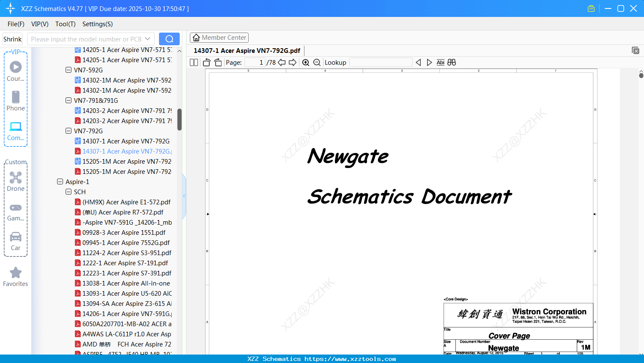Open Acer Aspire R7-572.pdf
The width and height of the screenshot is (644, 363).
pos(119,212)
